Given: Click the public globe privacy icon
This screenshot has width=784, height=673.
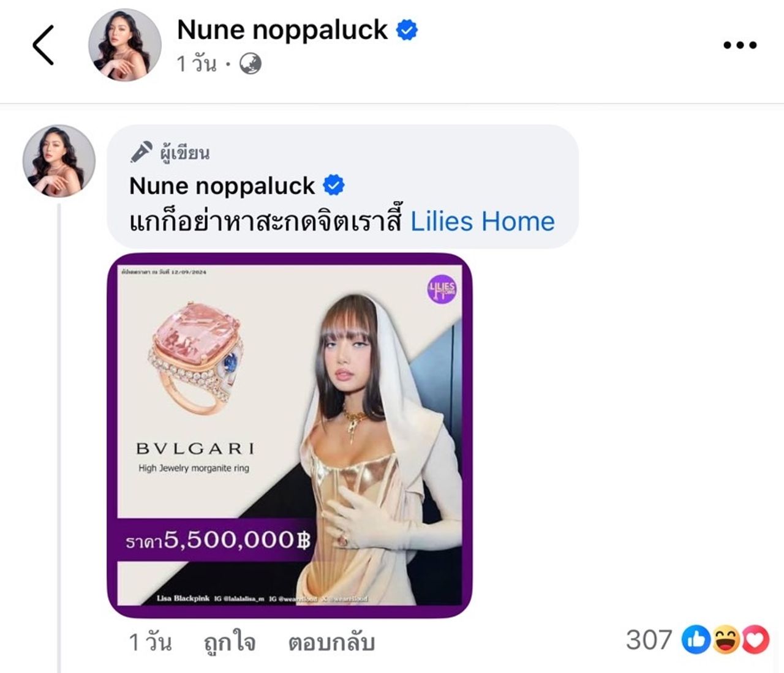Looking at the screenshot, I should [x=250, y=64].
